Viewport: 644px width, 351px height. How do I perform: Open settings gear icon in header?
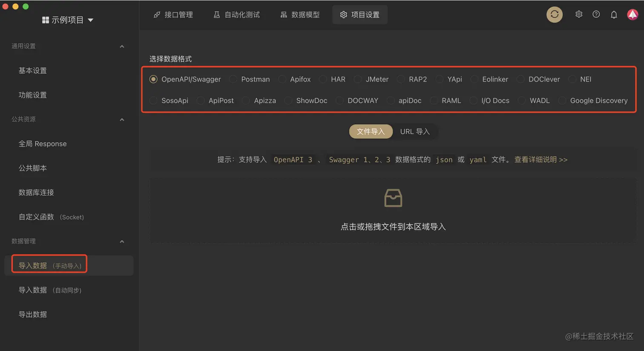pos(579,14)
